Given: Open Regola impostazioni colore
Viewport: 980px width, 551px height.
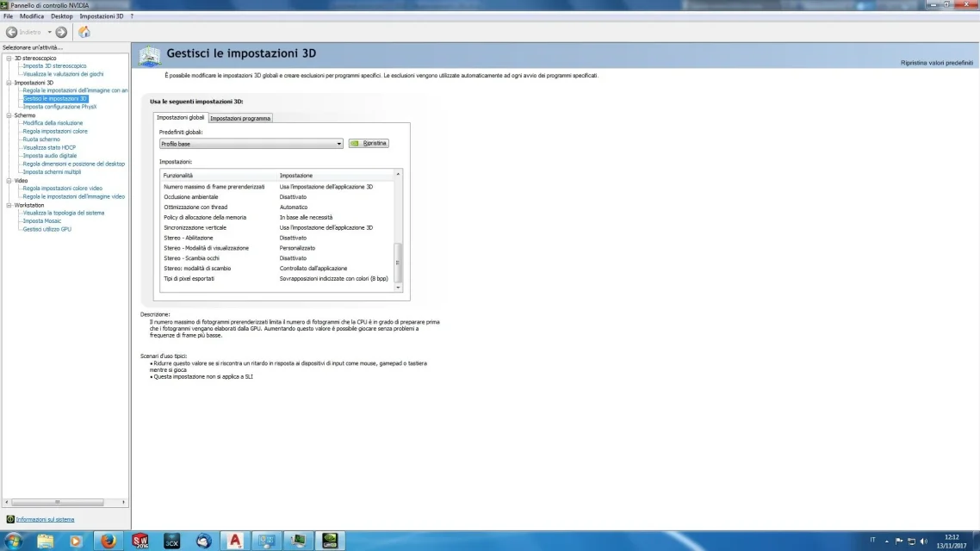Looking at the screenshot, I should tap(55, 131).
